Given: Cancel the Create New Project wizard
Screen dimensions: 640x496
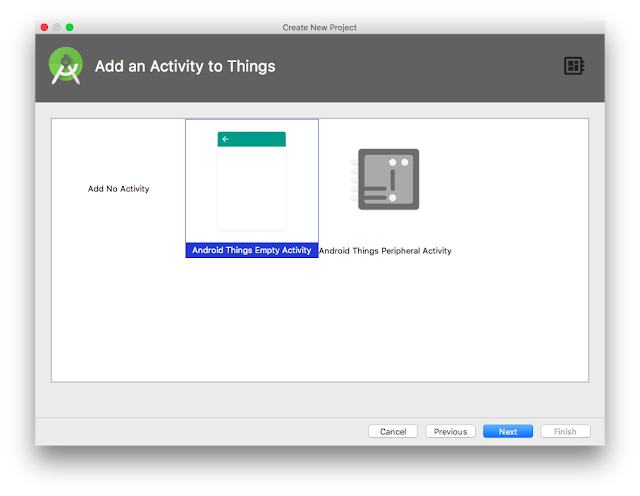Looking at the screenshot, I should [x=393, y=431].
